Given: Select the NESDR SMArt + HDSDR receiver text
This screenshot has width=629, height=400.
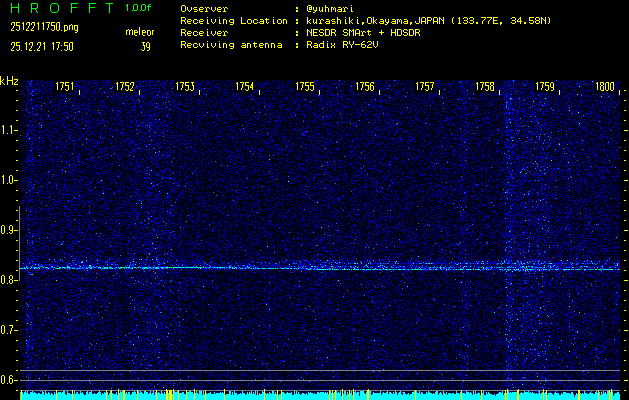Looking at the screenshot, I should pyautogui.click(x=365, y=32).
